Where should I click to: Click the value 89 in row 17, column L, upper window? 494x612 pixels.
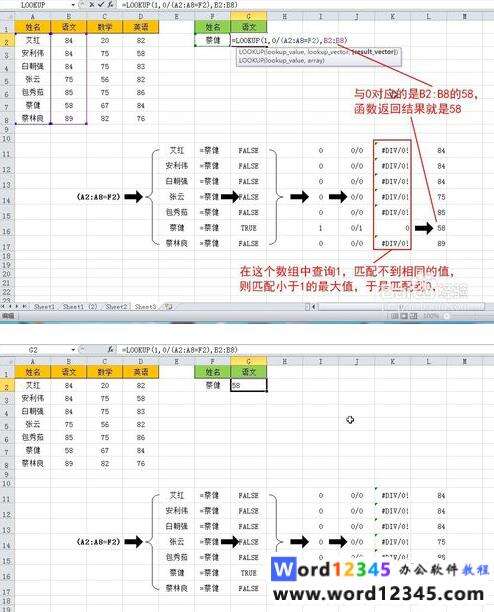click(x=441, y=244)
